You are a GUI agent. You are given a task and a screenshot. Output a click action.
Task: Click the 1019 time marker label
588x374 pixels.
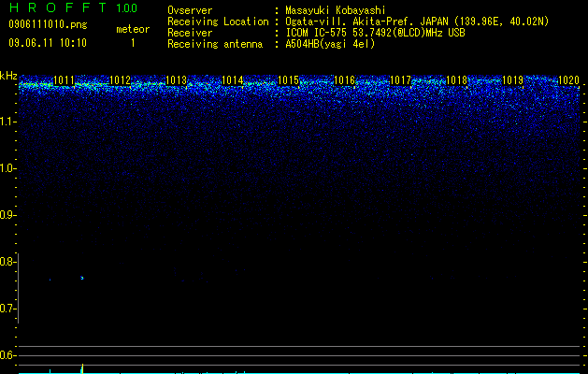click(x=512, y=79)
